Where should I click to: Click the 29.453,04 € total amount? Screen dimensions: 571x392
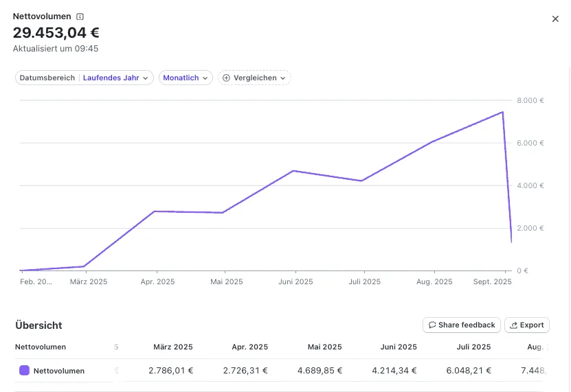pyautogui.click(x=56, y=33)
